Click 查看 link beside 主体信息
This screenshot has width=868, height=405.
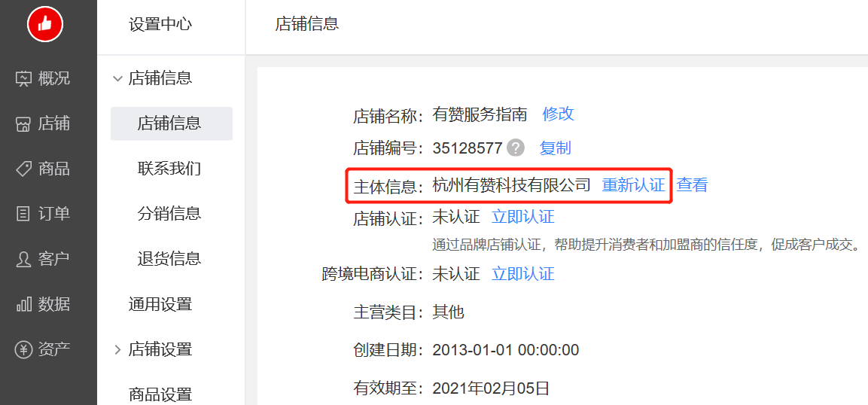pyautogui.click(x=692, y=184)
